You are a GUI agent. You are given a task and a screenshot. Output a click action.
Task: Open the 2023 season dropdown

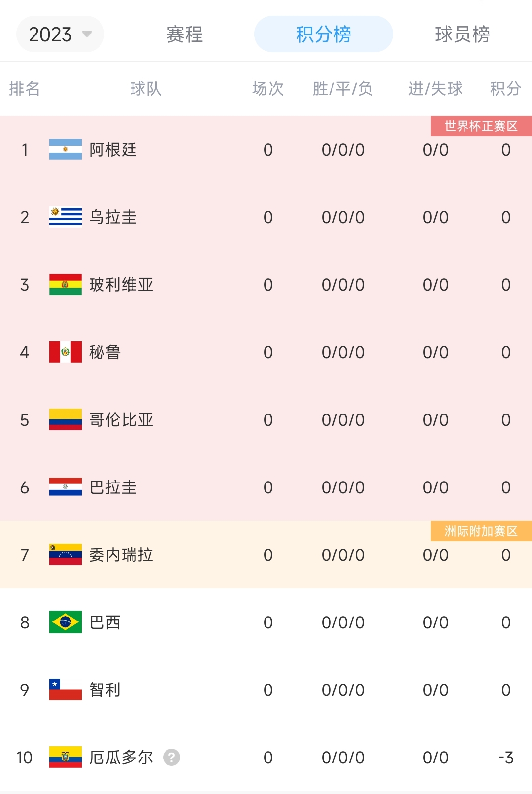(x=60, y=34)
